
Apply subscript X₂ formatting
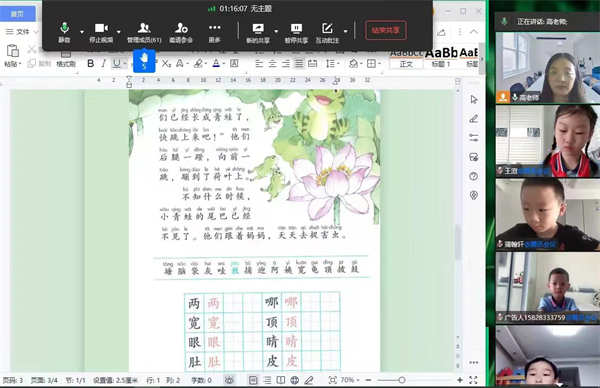pos(166,64)
